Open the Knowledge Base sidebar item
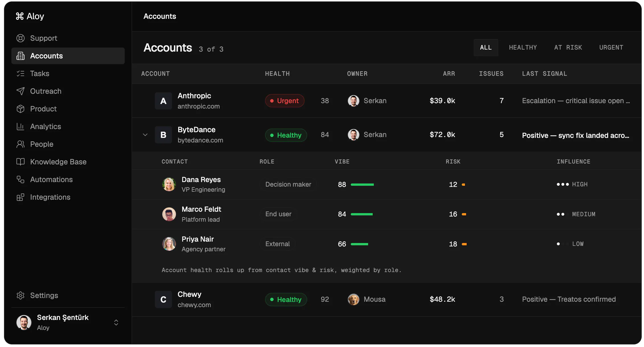 (x=68, y=162)
